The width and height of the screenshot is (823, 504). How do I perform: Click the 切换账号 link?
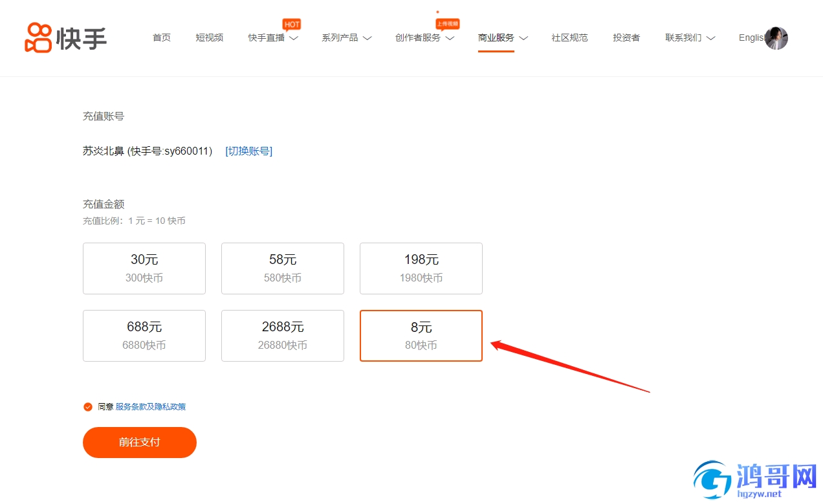pyautogui.click(x=249, y=151)
